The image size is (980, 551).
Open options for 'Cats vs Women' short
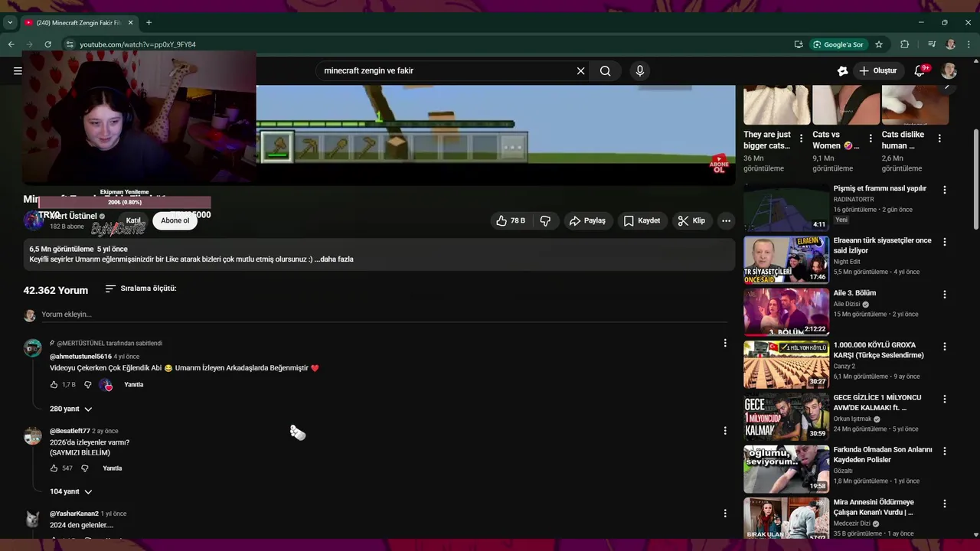871,139
